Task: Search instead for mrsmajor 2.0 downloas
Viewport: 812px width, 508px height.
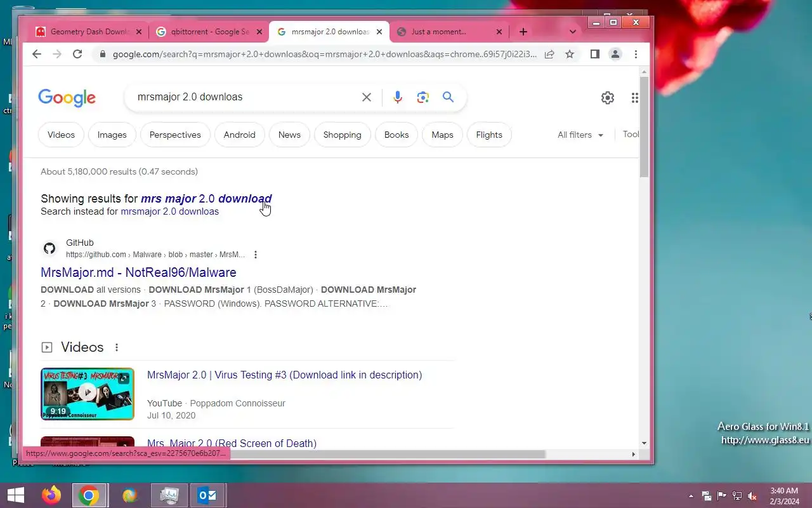Action: point(169,211)
